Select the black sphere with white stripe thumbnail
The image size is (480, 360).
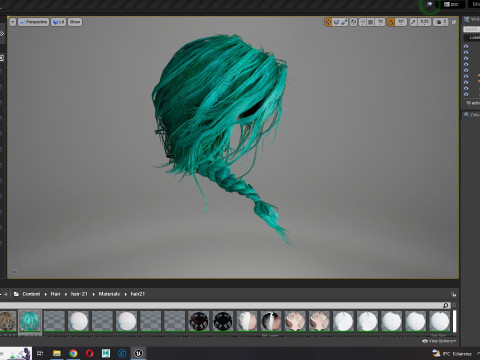coord(271,321)
